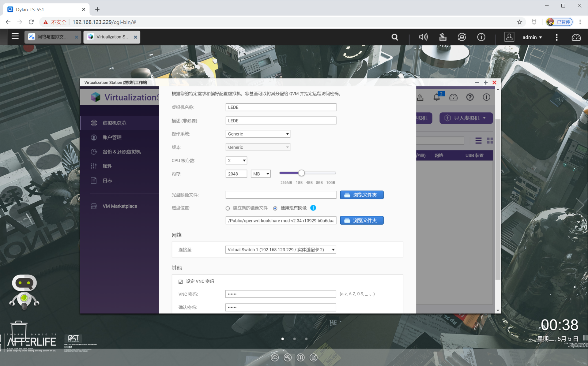The height and width of the screenshot is (366, 588).
Task: Click the help question mark icon
Action: click(470, 97)
